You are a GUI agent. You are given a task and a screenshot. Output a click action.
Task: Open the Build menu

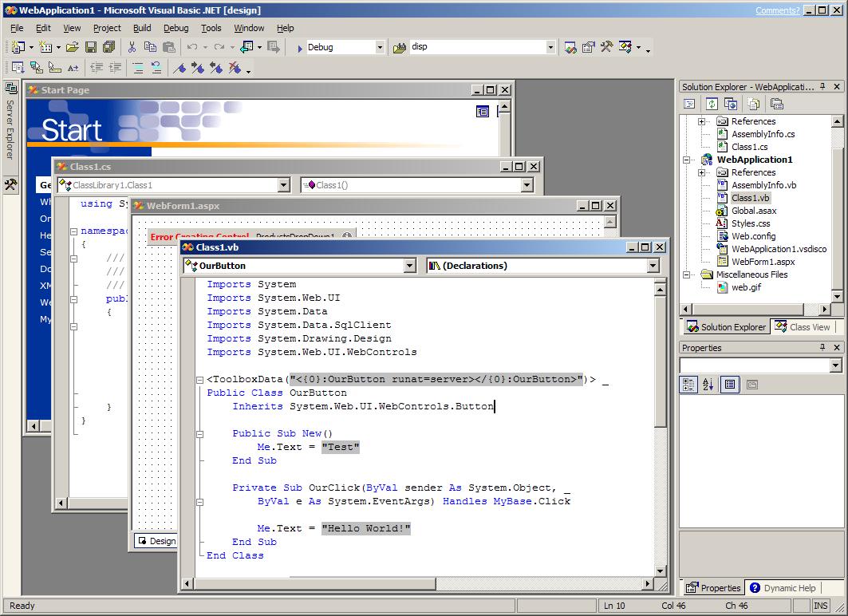(x=142, y=28)
